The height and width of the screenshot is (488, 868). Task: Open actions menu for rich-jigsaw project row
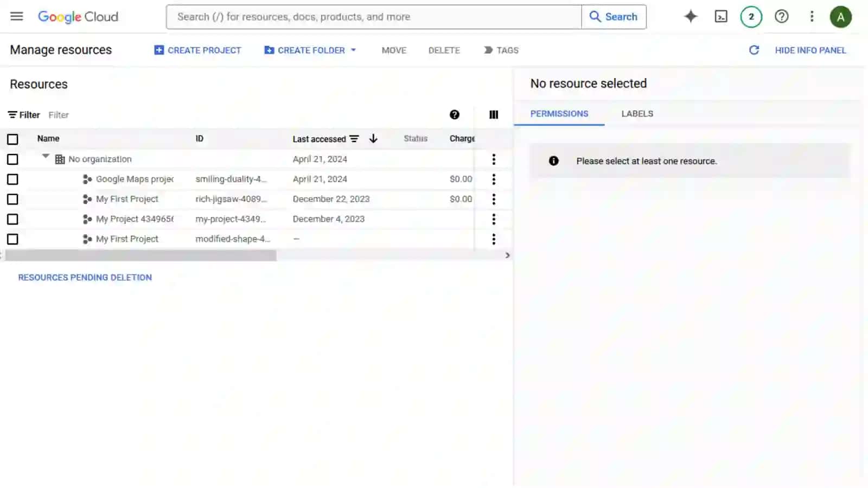click(x=494, y=199)
